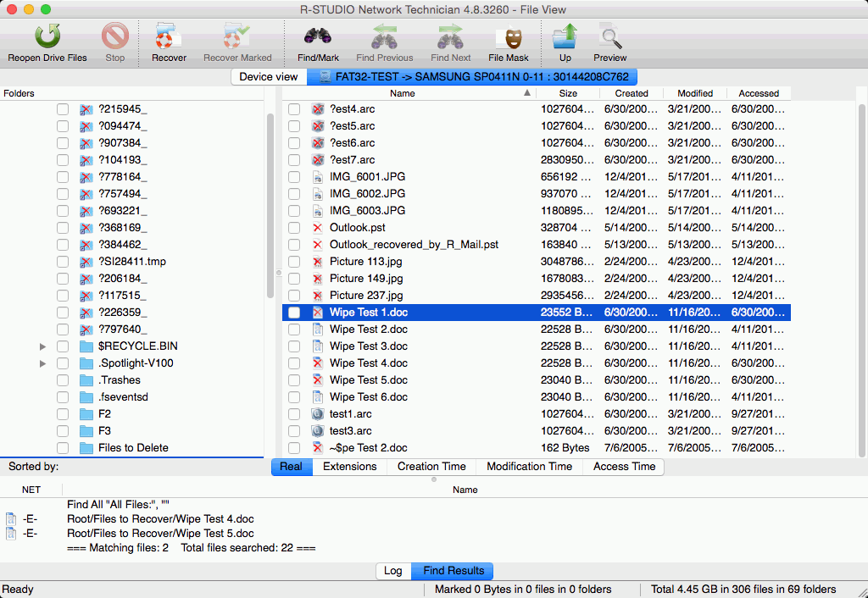This screenshot has width=868, height=598.
Task: Expand the $RECYCLE.BIN folder
Action: pyautogui.click(x=42, y=346)
